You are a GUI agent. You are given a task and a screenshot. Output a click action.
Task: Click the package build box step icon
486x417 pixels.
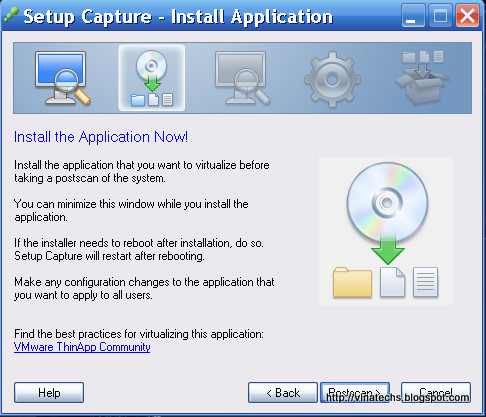click(423, 77)
